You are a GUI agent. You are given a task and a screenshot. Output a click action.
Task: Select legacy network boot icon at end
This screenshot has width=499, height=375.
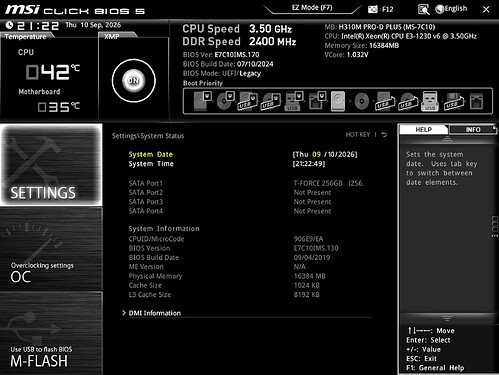pyautogui.click(x=476, y=101)
